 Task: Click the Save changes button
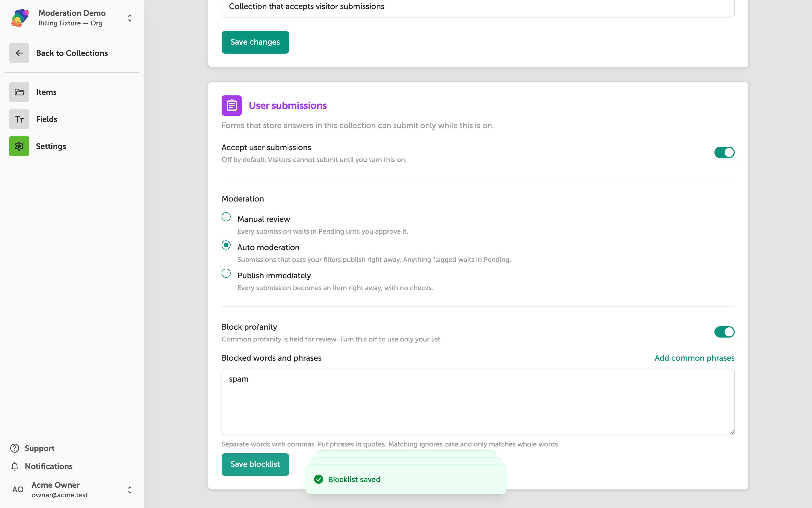pyautogui.click(x=255, y=42)
